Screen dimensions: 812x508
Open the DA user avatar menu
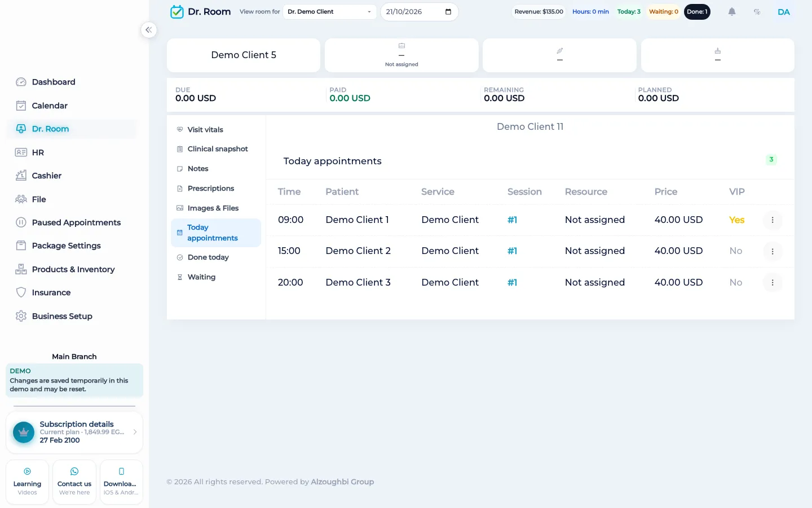784,12
